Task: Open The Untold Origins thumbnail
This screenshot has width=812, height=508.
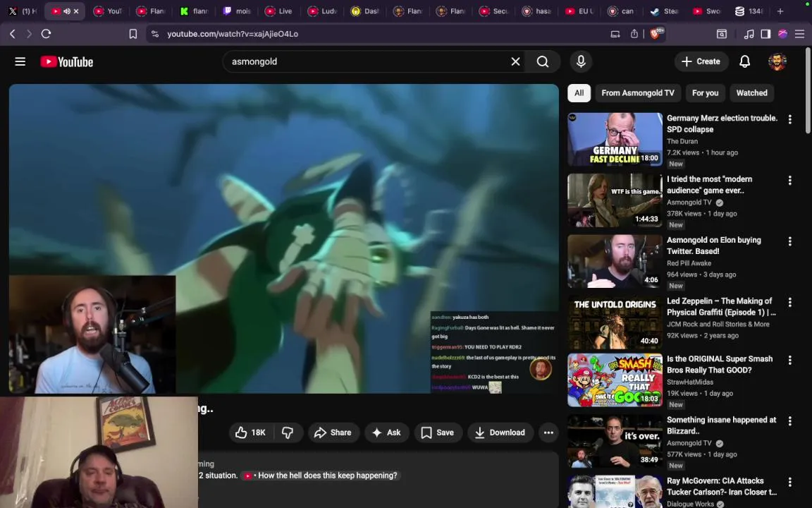Action: pos(615,322)
